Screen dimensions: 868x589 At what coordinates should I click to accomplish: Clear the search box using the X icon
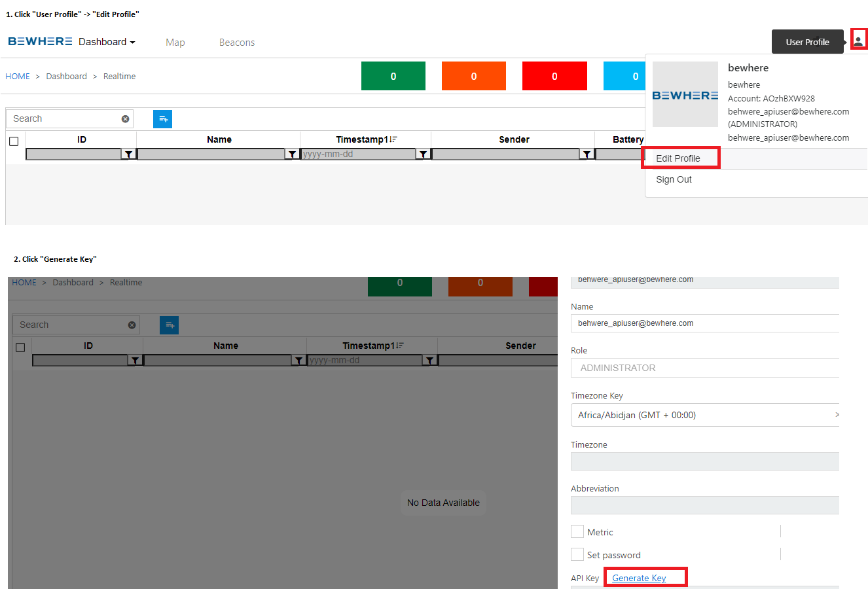125,118
